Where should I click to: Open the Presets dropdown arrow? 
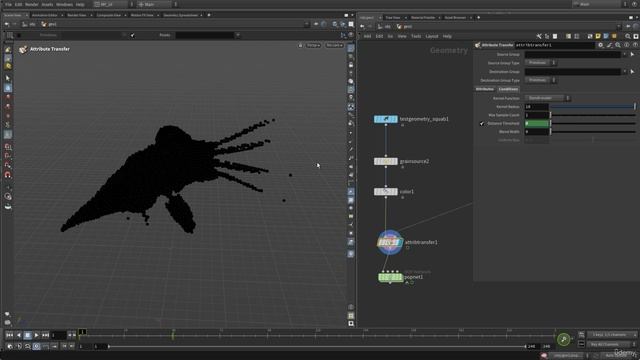pyautogui.click(x=238, y=35)
